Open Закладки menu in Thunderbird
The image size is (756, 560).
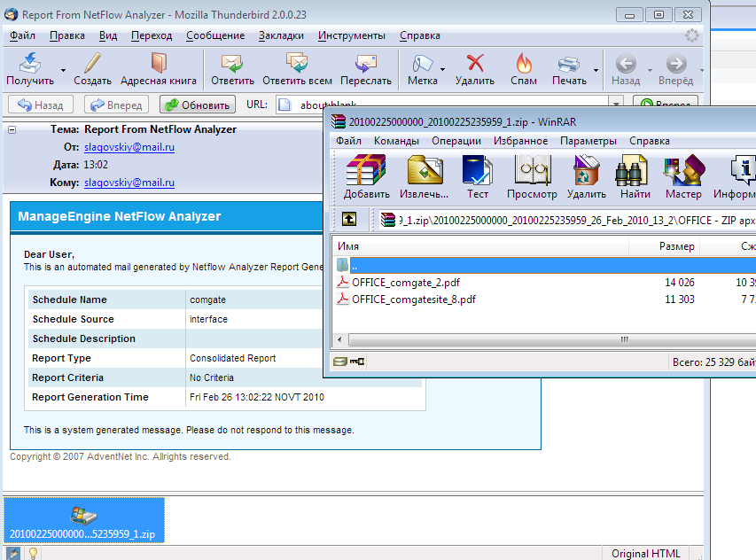(281, 35)
